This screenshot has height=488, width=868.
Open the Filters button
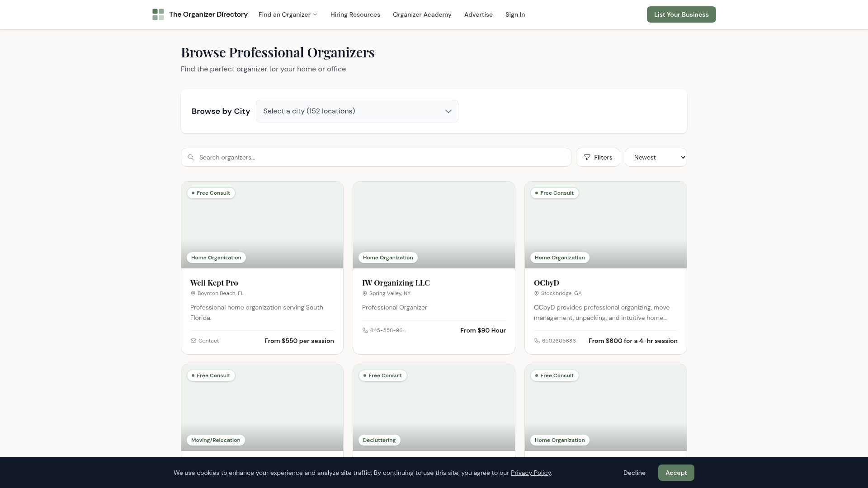coord(598,157)
